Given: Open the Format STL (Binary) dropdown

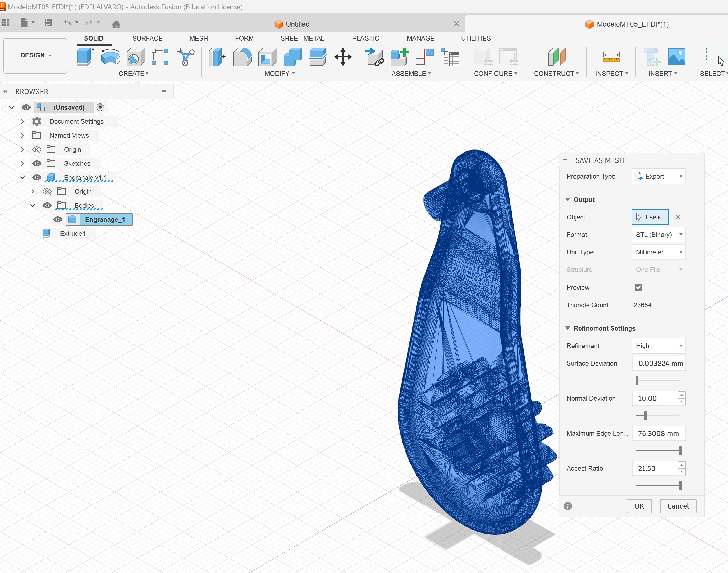Looking at the screenshot, I should click(x=658, y=235).
